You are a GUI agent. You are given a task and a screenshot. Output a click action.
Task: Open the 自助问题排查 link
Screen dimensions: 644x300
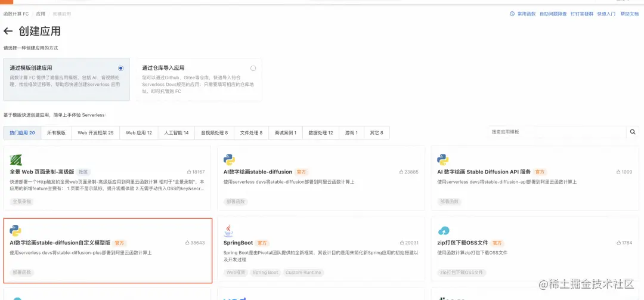[x=553, y=14]
